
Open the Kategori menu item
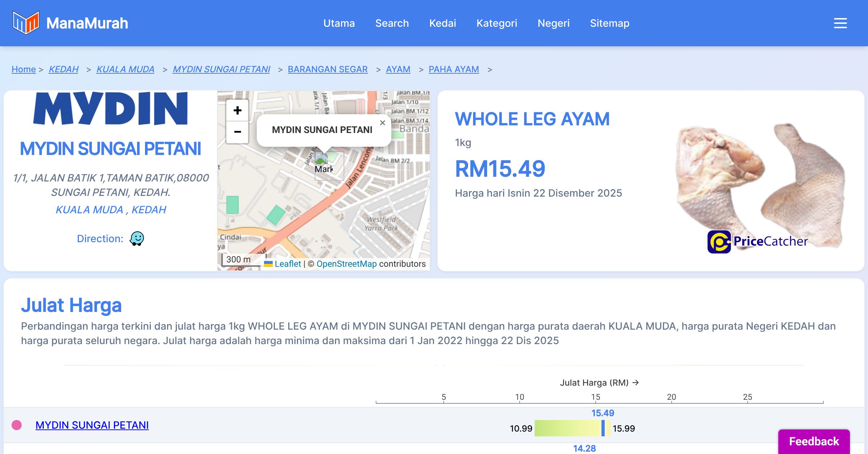point(497,23)
